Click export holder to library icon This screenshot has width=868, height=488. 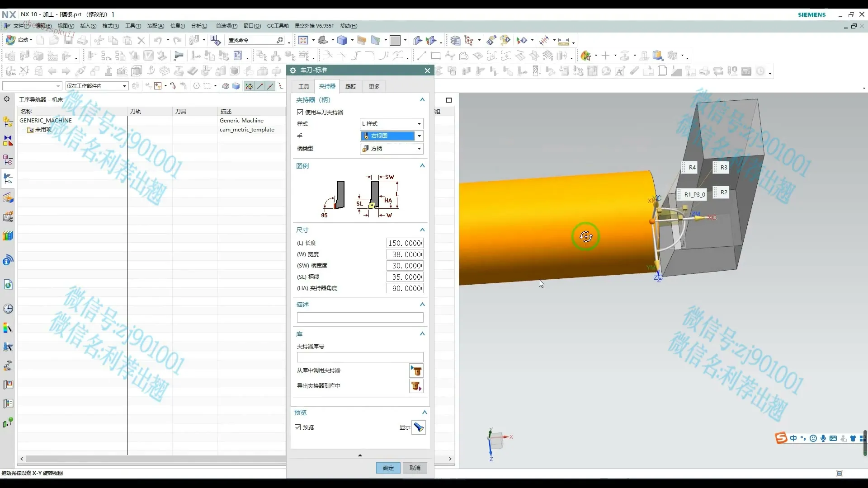[x=416, y=386]
